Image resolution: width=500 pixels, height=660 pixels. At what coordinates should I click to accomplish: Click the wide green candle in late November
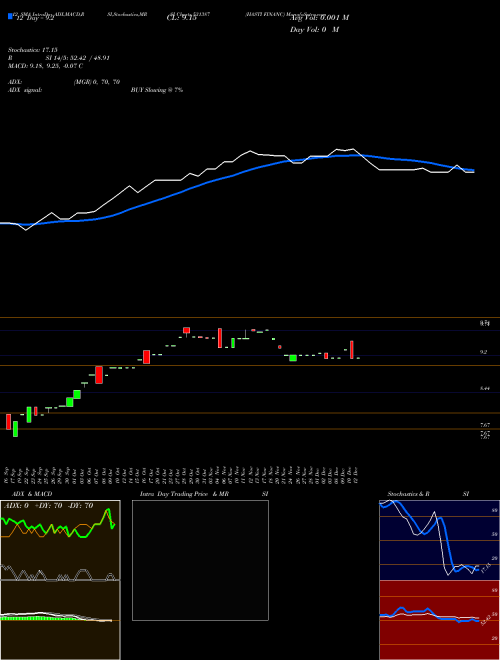[x=293, y=358]
